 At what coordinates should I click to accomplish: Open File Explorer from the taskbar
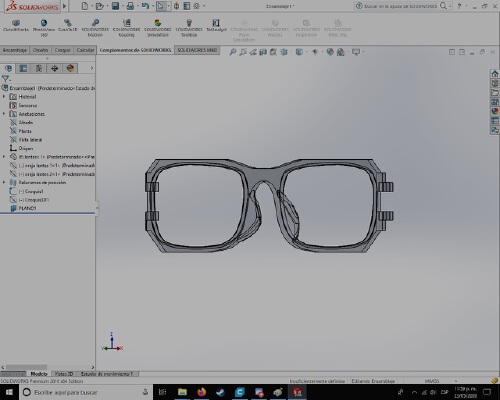click(182, 392)
